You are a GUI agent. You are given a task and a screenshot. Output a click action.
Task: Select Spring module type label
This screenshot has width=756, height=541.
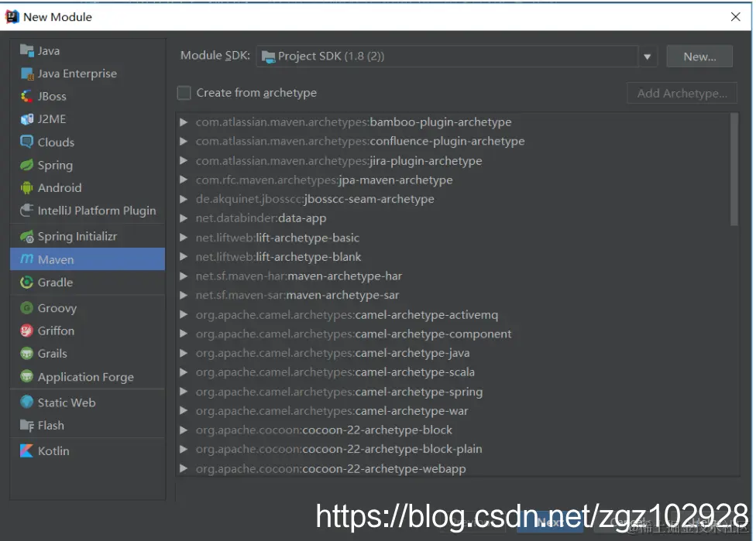[55, 165]
